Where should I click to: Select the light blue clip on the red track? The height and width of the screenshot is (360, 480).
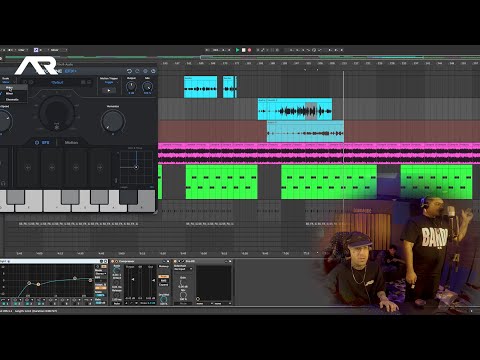[x=305, y=131]
